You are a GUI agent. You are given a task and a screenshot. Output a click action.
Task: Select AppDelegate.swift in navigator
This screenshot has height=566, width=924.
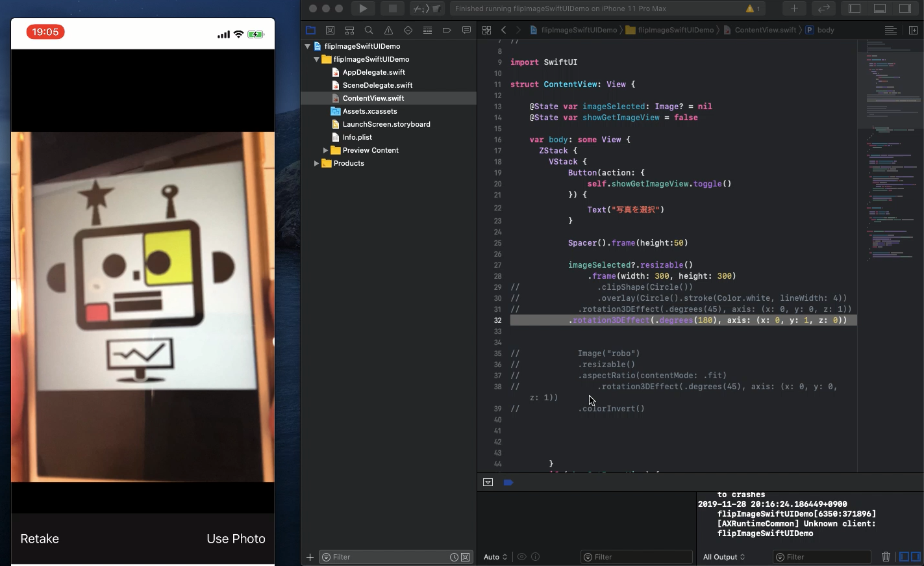373,72
